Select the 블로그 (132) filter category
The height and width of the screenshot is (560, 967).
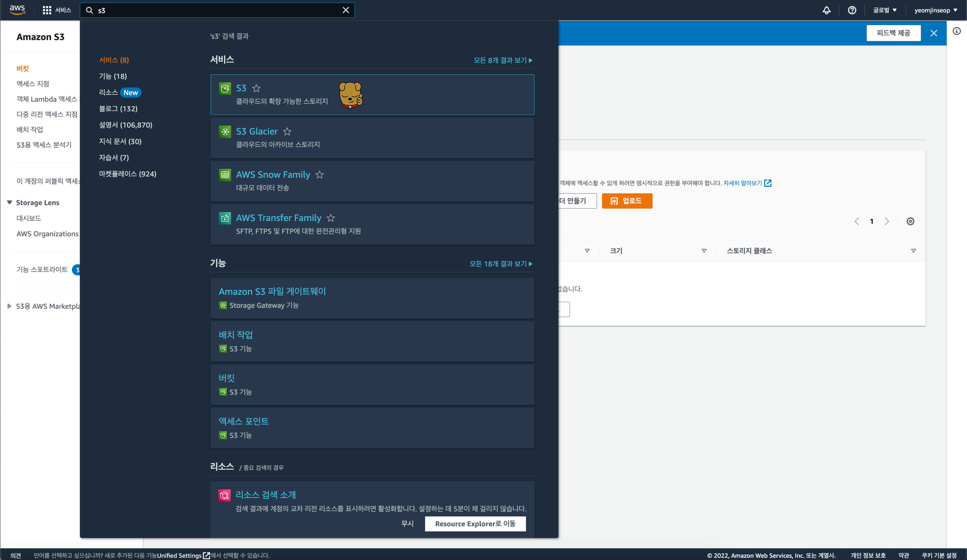pos(118,109)
